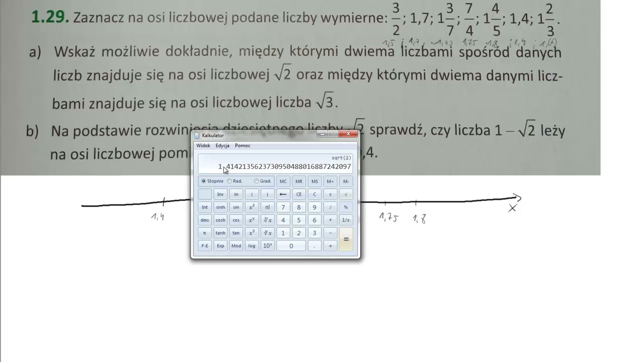
Task: Toggle the F-E scientific notation button
Action: tap(205, 246)
